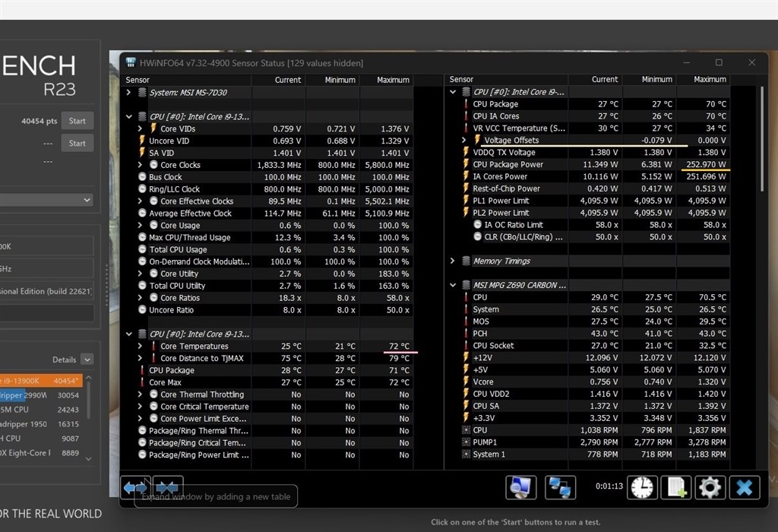
Task: Expand the Core Usage row
Action: [x=140, y=225]
